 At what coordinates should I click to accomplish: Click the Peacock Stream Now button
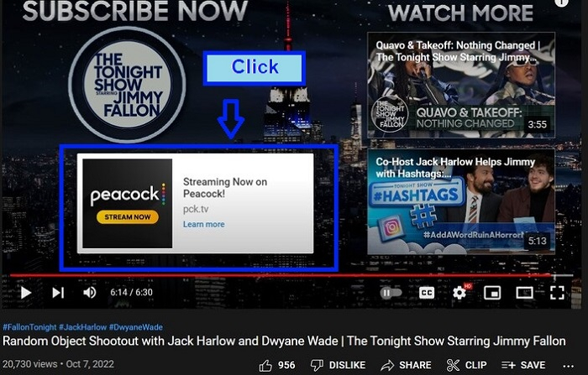[x=128, y=217]
